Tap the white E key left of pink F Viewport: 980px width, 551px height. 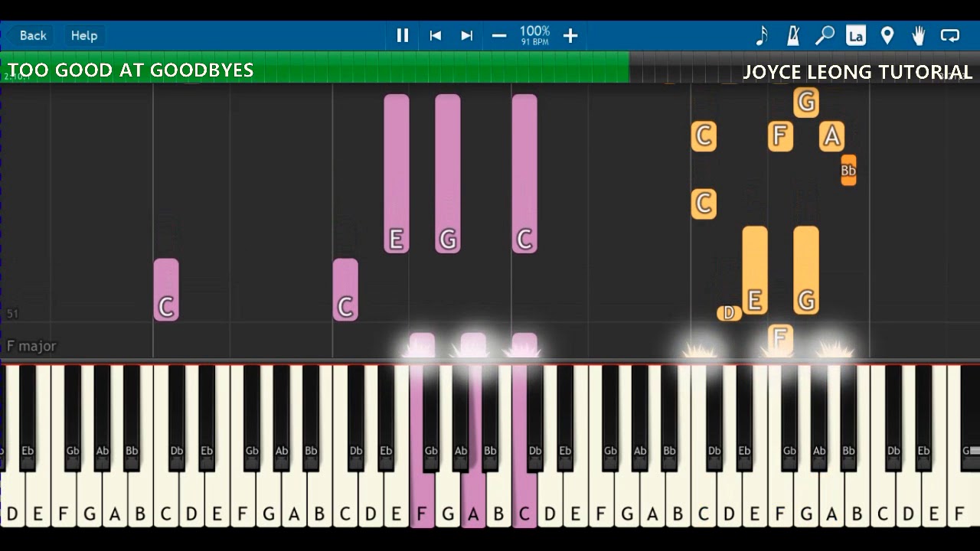coord(397,497)
